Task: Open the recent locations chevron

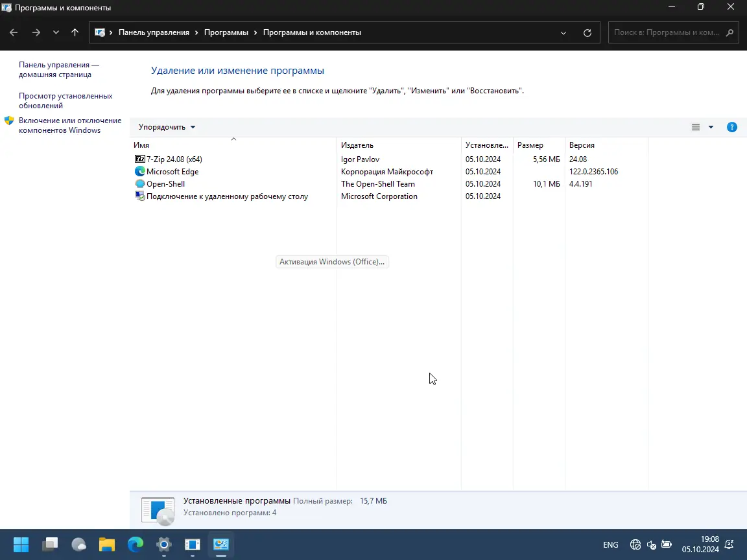Action: [x=56, y=32]
